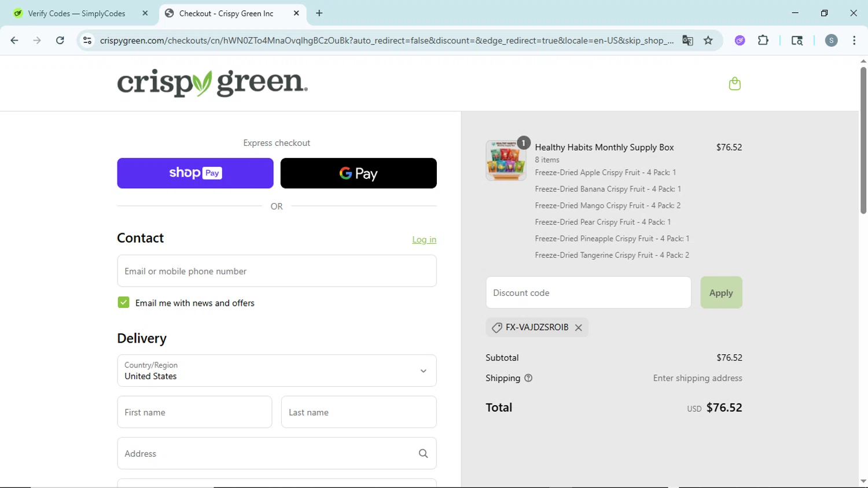868x488 pixels.
Task: Click the Crispy Green logo
Action: click(x=212, y=83)
